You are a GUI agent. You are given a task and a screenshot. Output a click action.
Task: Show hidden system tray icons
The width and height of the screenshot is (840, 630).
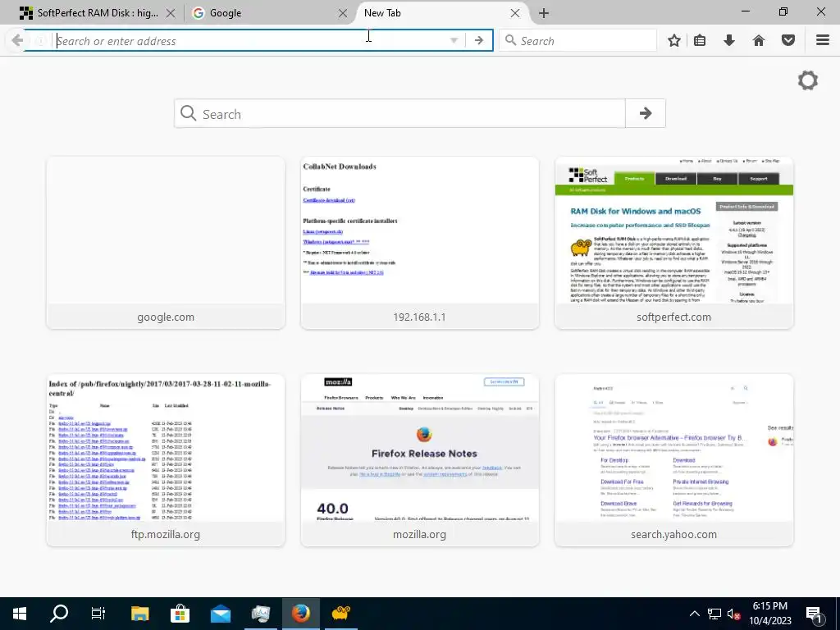(694, 614)
